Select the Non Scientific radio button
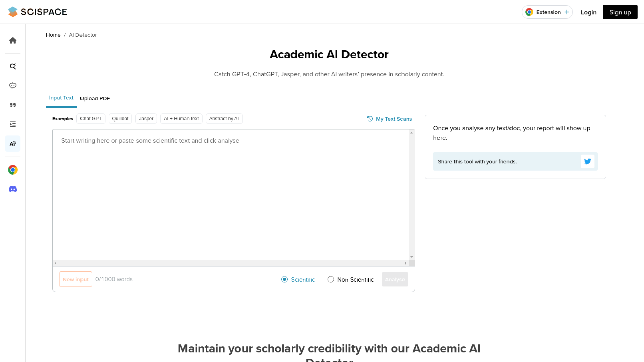 click(331, 279)
